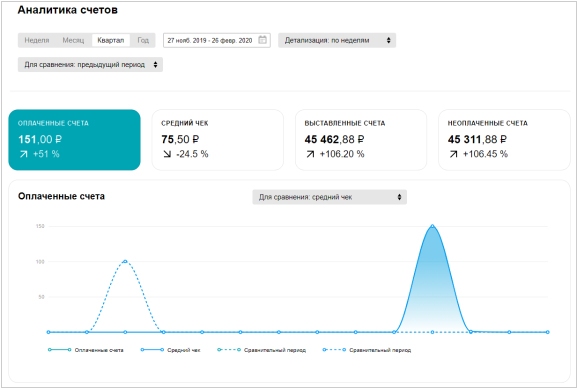Select the Средний чек card

[217, 140]
